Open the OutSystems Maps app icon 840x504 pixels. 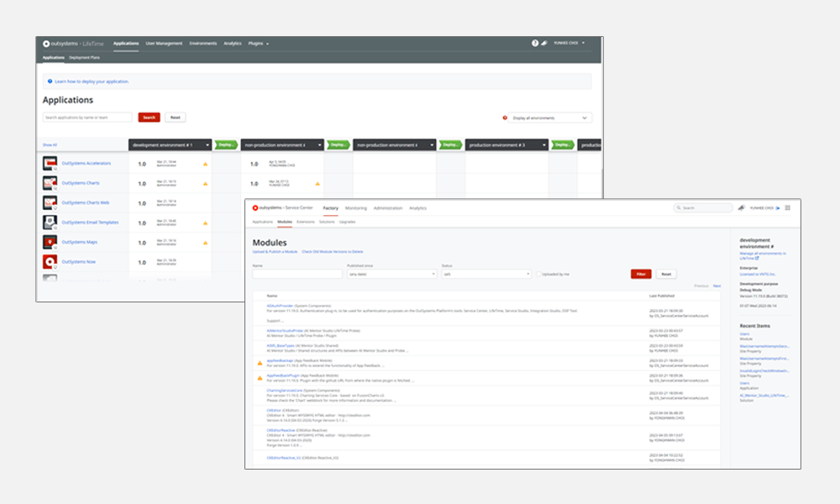click(x=50, y=242)
